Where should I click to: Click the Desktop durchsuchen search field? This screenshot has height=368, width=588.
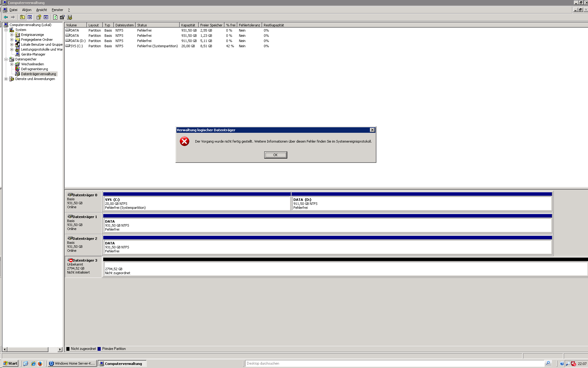(x=395, y=363)
